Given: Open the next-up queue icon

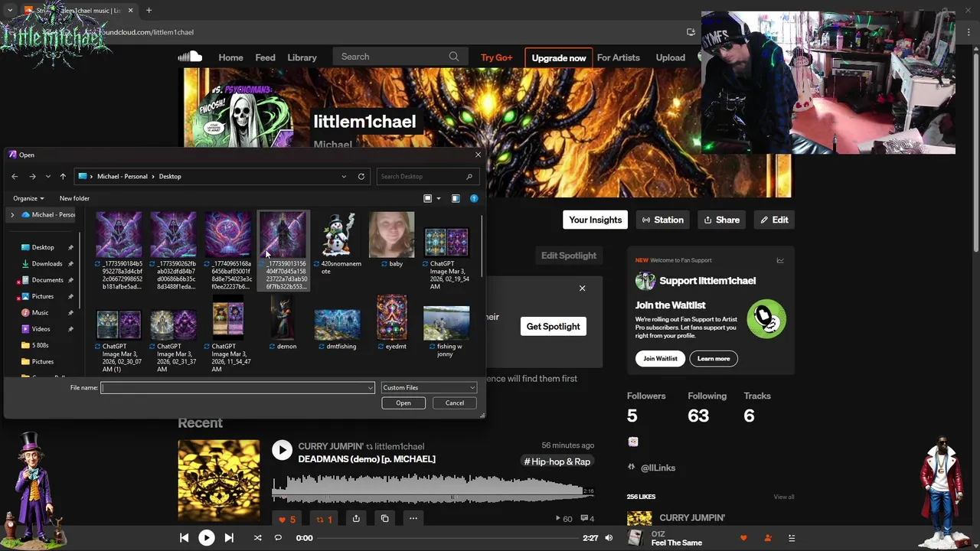Looking at the screenshot, I should pos(792,538).
